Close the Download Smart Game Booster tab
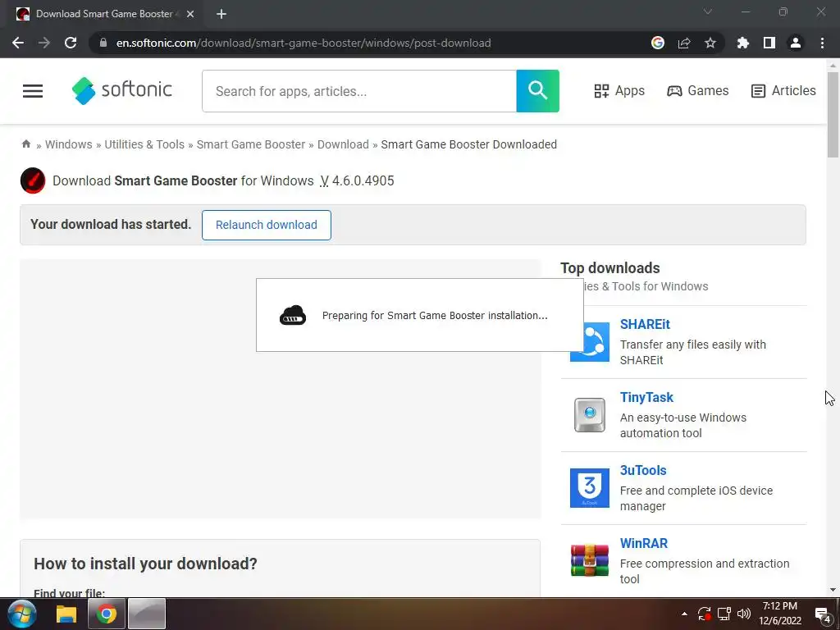This screenshot has height=630, width=840. click(x=190, y=14)
